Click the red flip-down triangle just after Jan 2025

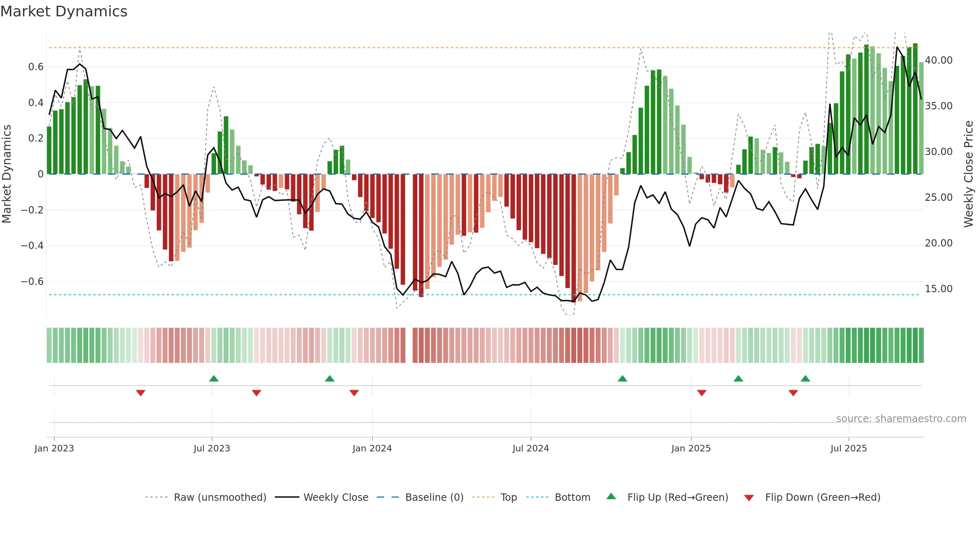(x=702, y=393)
